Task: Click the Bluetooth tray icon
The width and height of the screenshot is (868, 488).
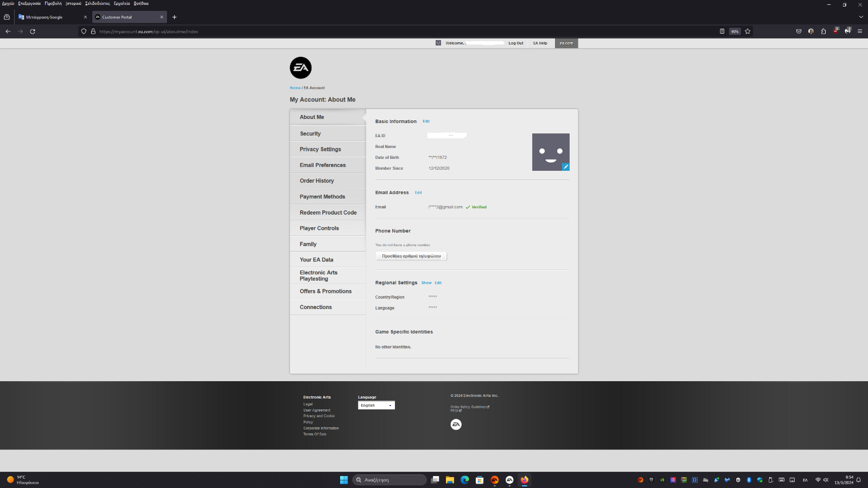Action: pyautogui.click(x=749, y=480)
